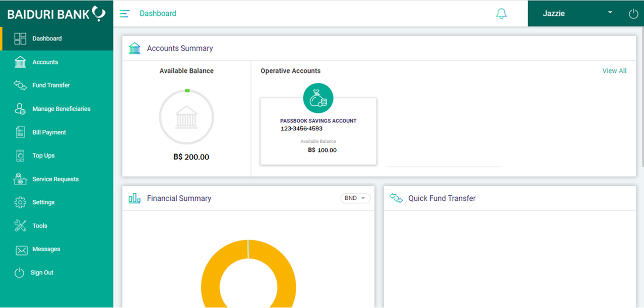Select the Top Ups icon
The width and height of the screenshot is (644, 308).
[x=20, y=155]
